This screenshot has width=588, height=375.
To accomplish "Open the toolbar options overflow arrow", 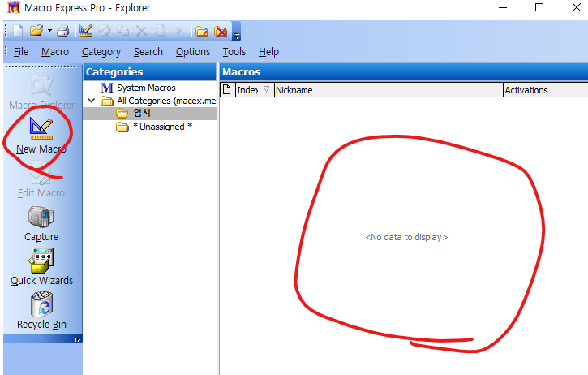I will pyautogui.click(x=237, y=36).
